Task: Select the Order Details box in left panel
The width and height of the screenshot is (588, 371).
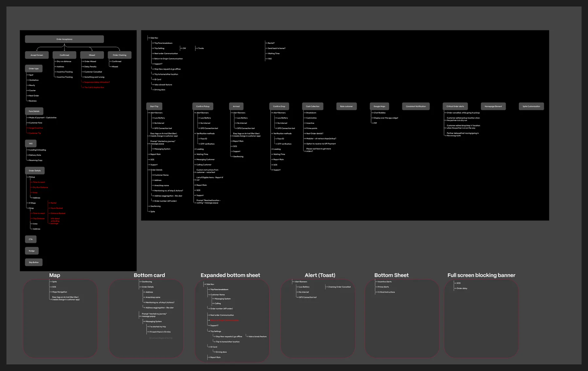Action: pyautogui.click(x=35, y=170)
